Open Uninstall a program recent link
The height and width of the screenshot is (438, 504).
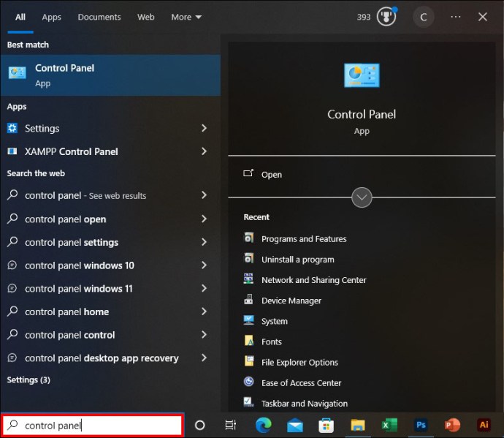tap(297, 260)
